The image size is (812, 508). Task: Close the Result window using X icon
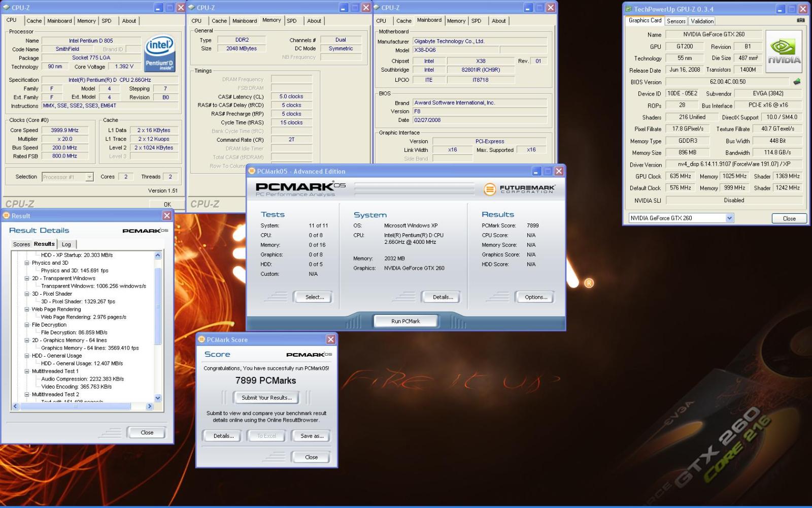click(166, 216)
